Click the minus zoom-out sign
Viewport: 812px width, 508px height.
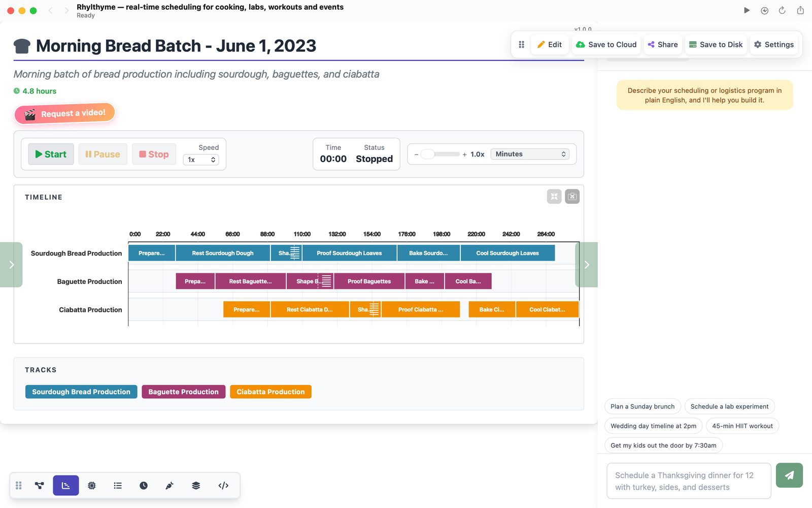pos(416,154)
